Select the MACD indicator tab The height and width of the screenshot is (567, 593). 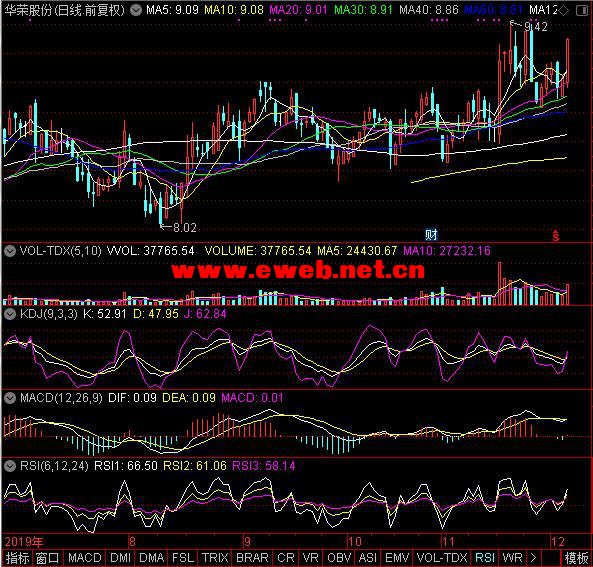point(85,558)
